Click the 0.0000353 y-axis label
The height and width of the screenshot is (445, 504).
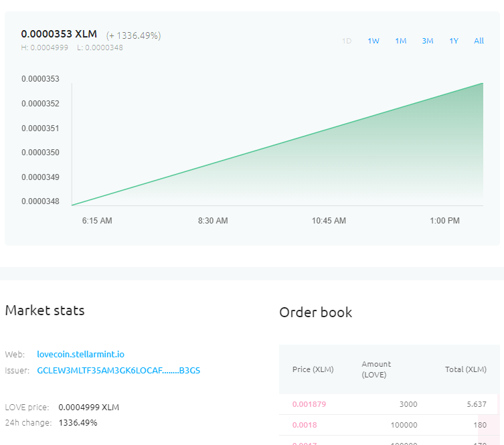click(x=41, y=79)
